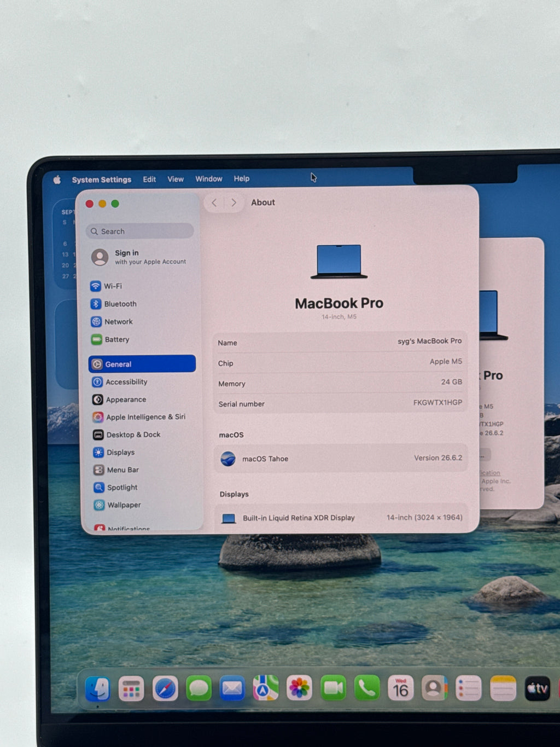
Task: Open Photos from the Dock
Action: [x=300, y=688]
